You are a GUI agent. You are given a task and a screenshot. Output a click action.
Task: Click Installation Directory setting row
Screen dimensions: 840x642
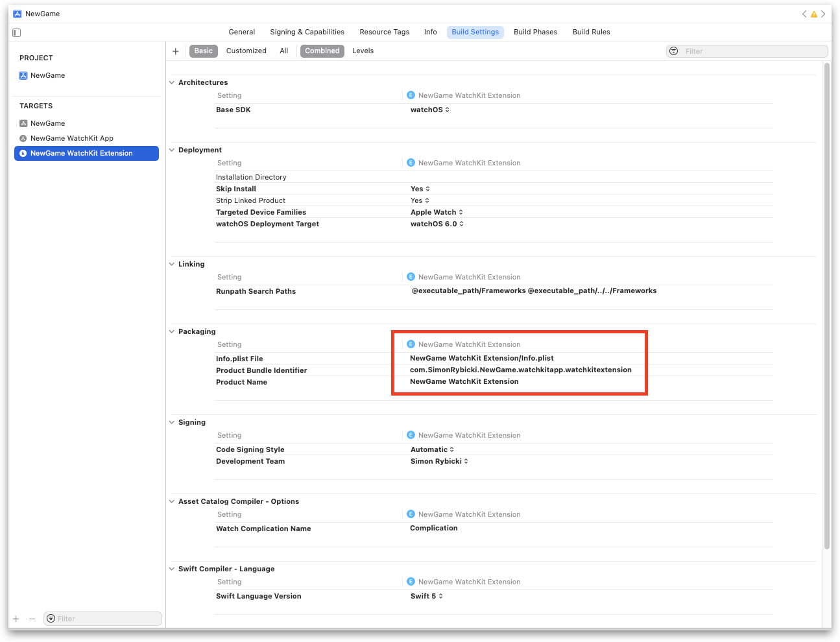click(x=494, y=177)
